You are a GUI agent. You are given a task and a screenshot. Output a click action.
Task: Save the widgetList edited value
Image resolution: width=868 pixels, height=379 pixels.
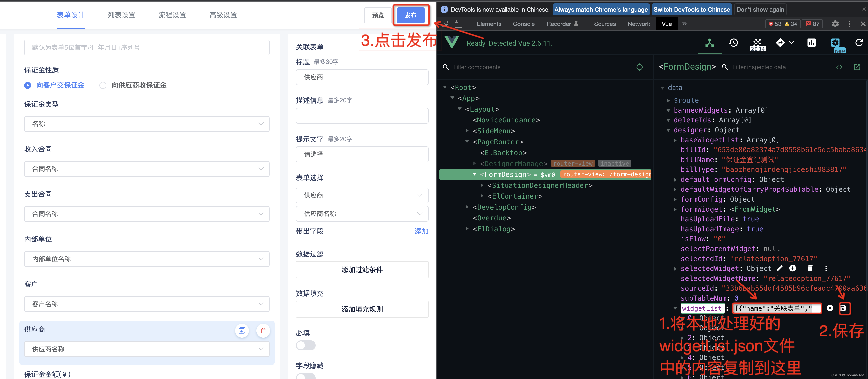[843, 308]
